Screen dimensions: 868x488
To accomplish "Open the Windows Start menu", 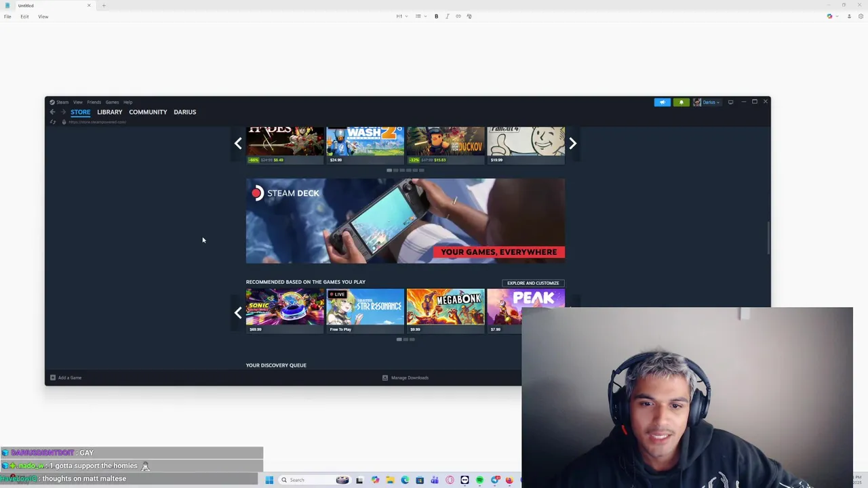I will (x=269, y=480).
